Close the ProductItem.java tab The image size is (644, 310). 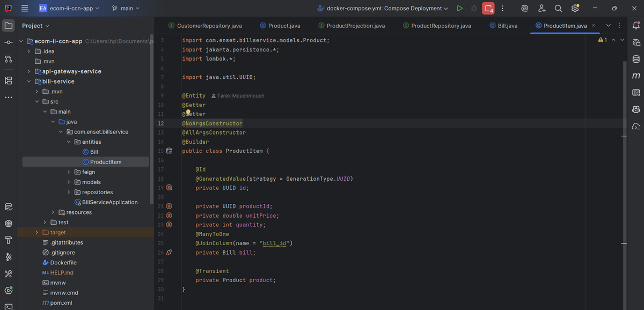(x=593, y=25)
